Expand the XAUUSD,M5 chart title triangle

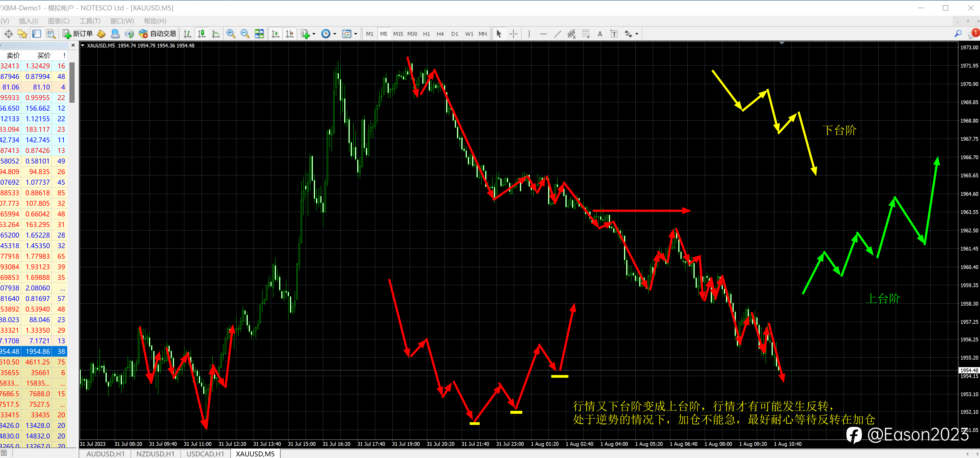pos(82,46)
